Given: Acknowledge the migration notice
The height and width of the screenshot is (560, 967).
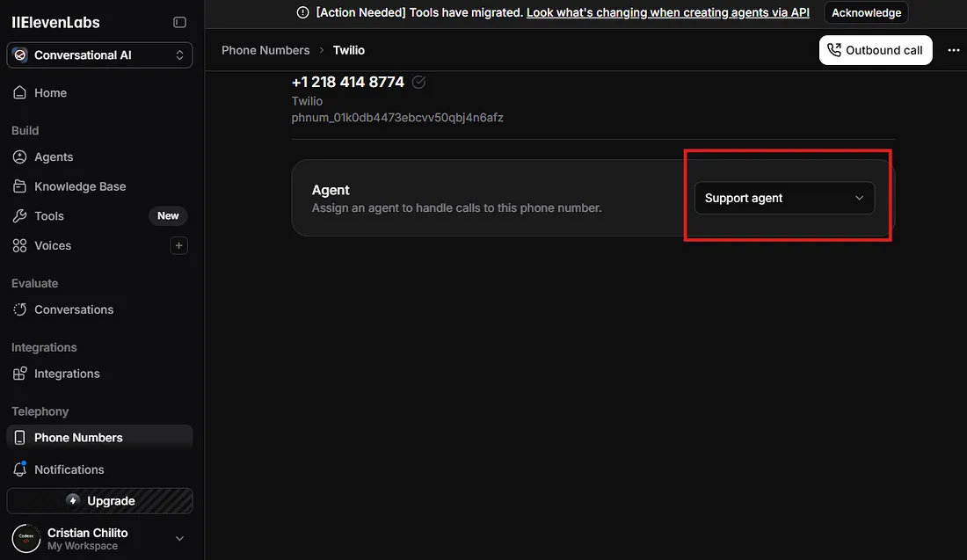Looking at the screenshot, I should pyautogui.click(x=866, y=12).
